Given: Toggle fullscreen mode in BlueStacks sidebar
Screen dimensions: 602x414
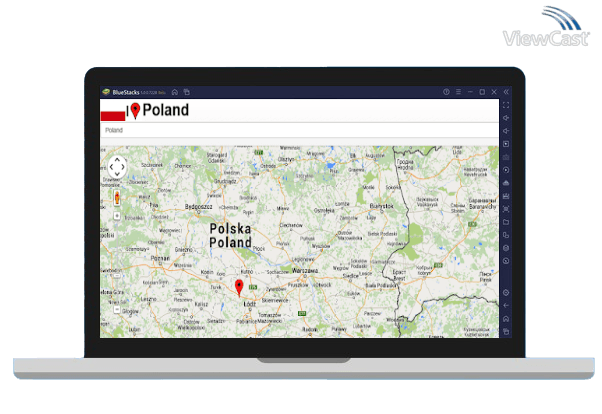Looking at the screenshot, I should click(506, 105).
